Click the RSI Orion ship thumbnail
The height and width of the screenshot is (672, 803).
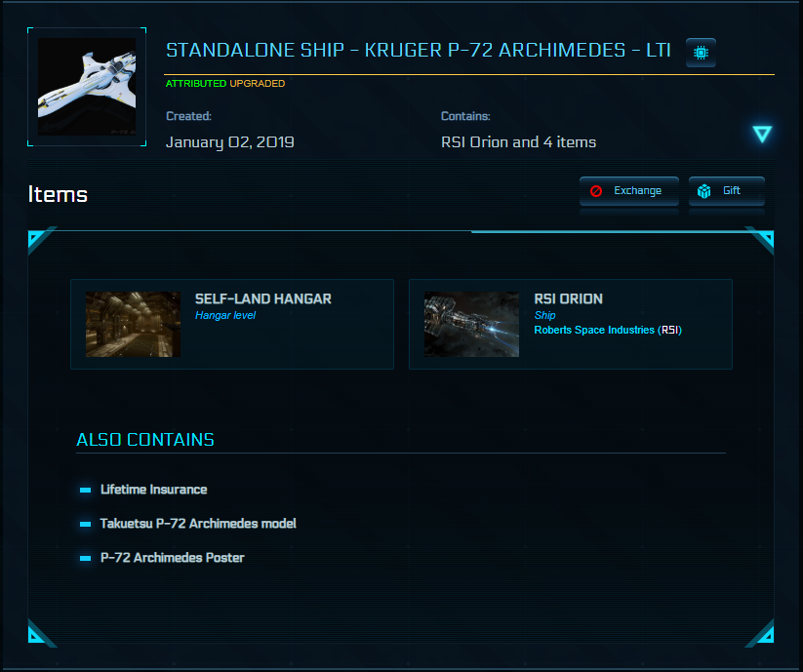point(471,324)
